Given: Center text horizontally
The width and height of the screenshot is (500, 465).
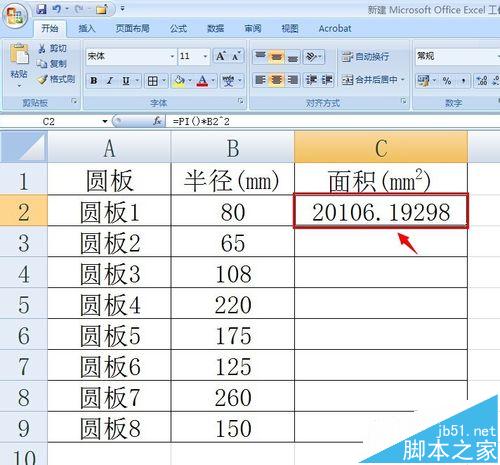Looking at the screenshot, I should [276, 80].
